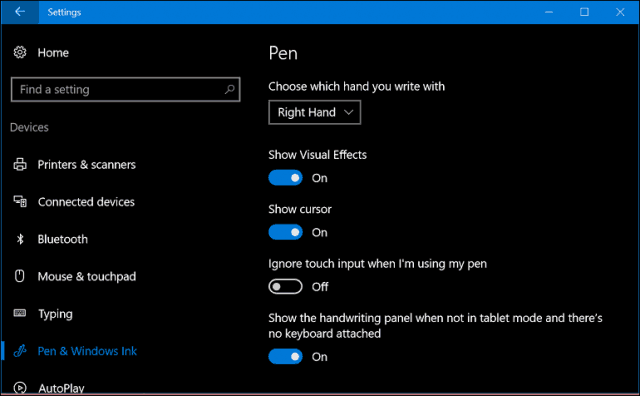
Task: Click the Pen & Windows Ink icon
Action: (x=20, y=351)
